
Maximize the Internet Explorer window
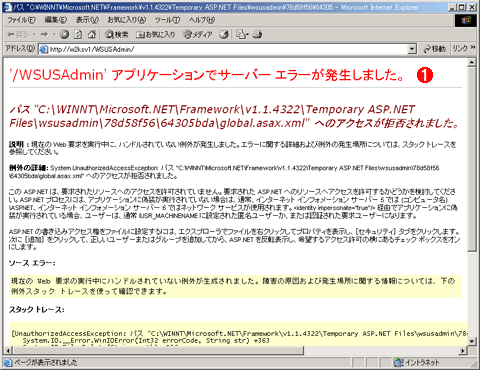461,7
